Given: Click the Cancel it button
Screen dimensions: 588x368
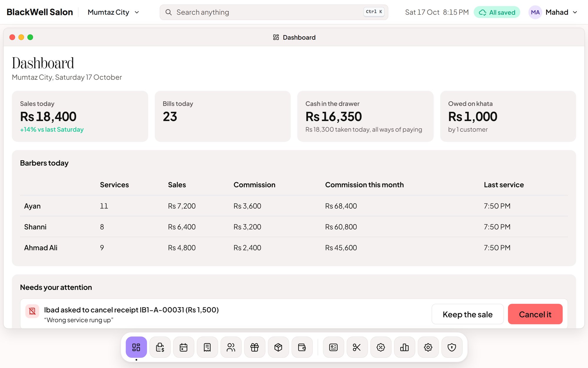Looking at the screenshot, I should pyautogui.click(x=535, y=314).
